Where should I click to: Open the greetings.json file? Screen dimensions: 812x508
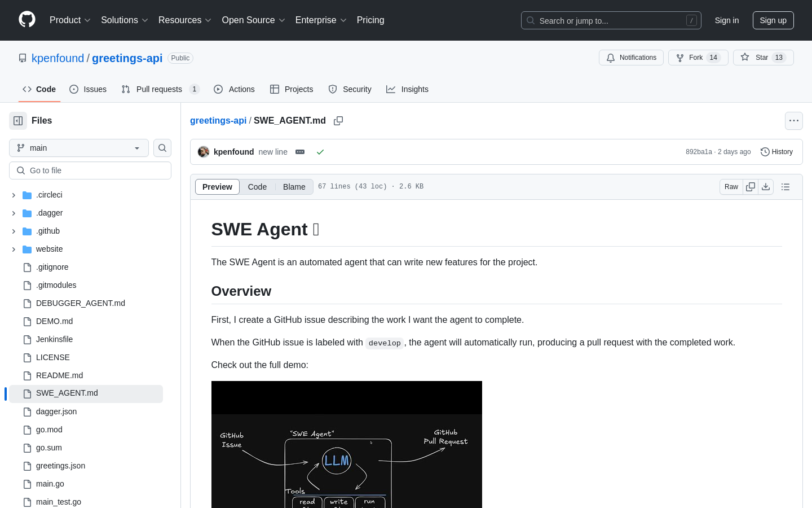click(60, 466)
